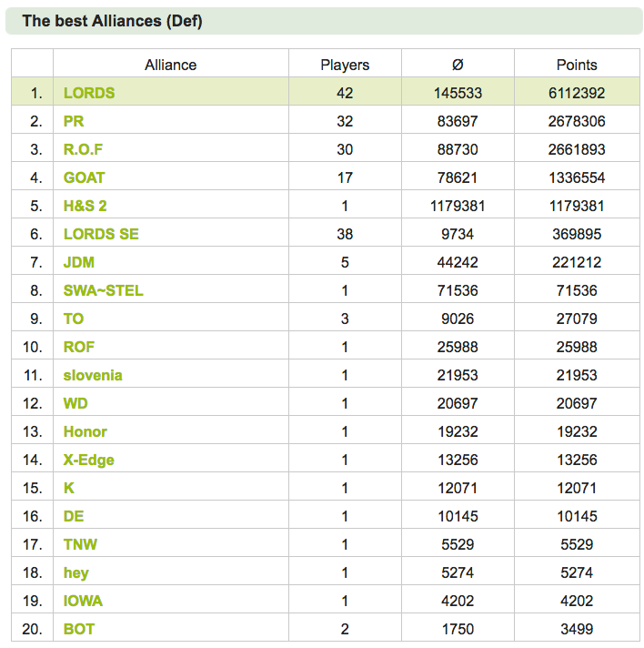The width and height of the screenshot is (644, 648).
Task: View the GOAT alliance profile
Action: point(84,177)
